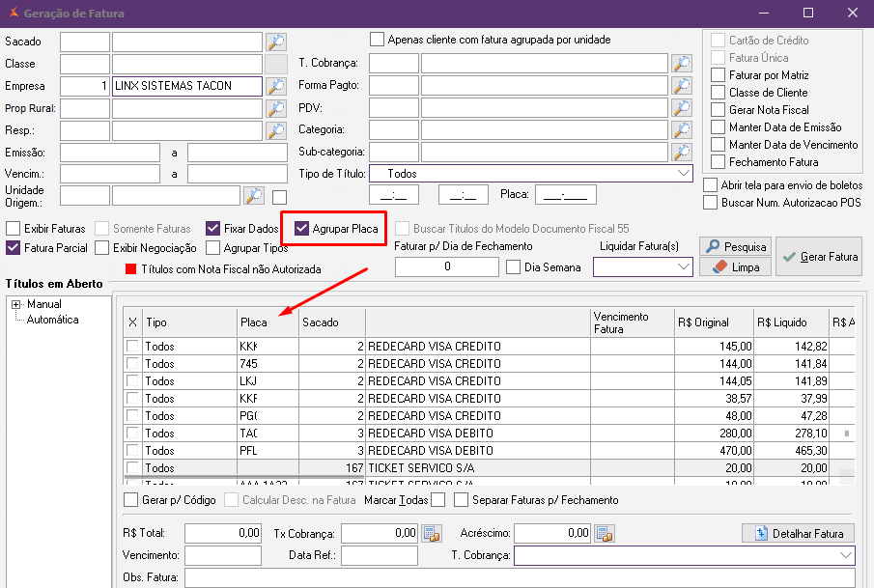
Task: Sort by Vencimento Fatura column header
Action: (633, 322)
